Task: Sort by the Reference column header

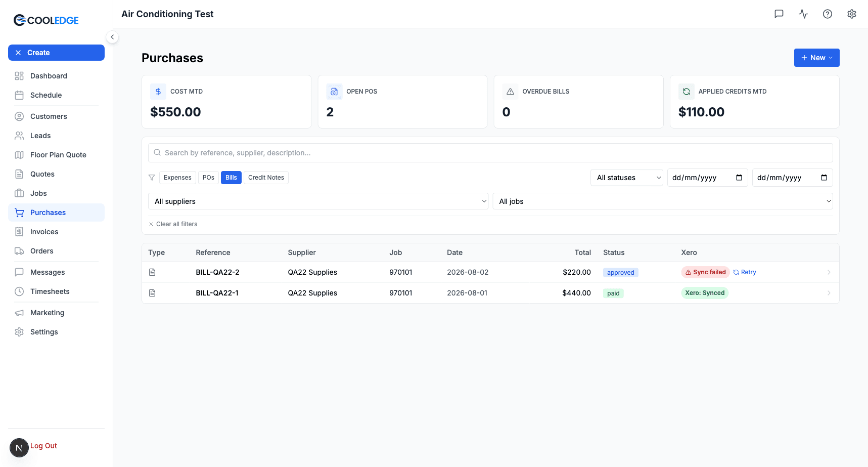Action: coord(213,252)
